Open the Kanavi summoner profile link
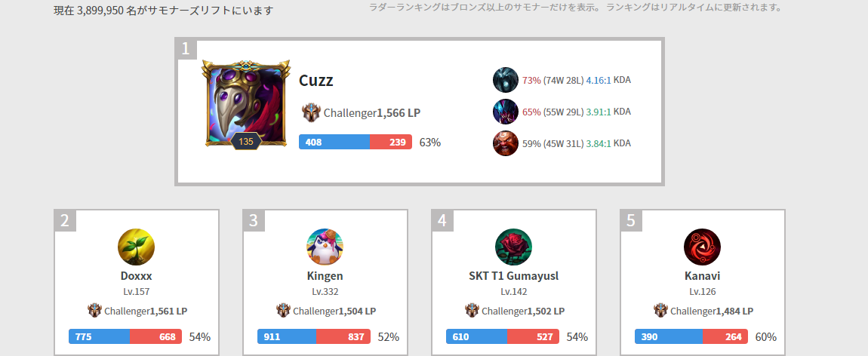The height and width of the screenshot is (356, 868). coord(703,276)
